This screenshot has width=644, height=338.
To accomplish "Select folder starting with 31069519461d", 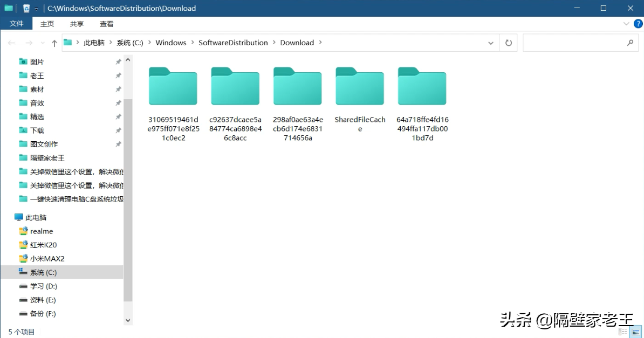I will (x=173, y=105).
